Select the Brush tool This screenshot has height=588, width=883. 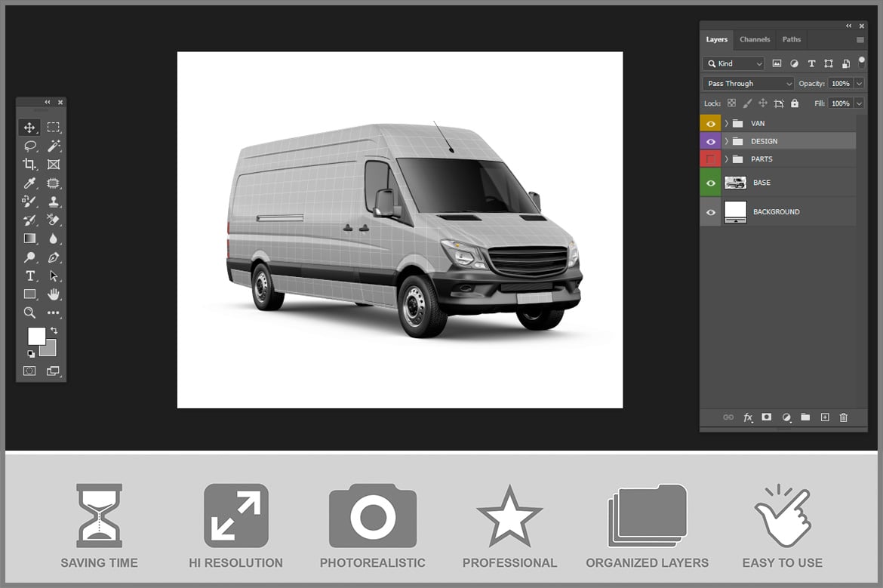point(29,201)
